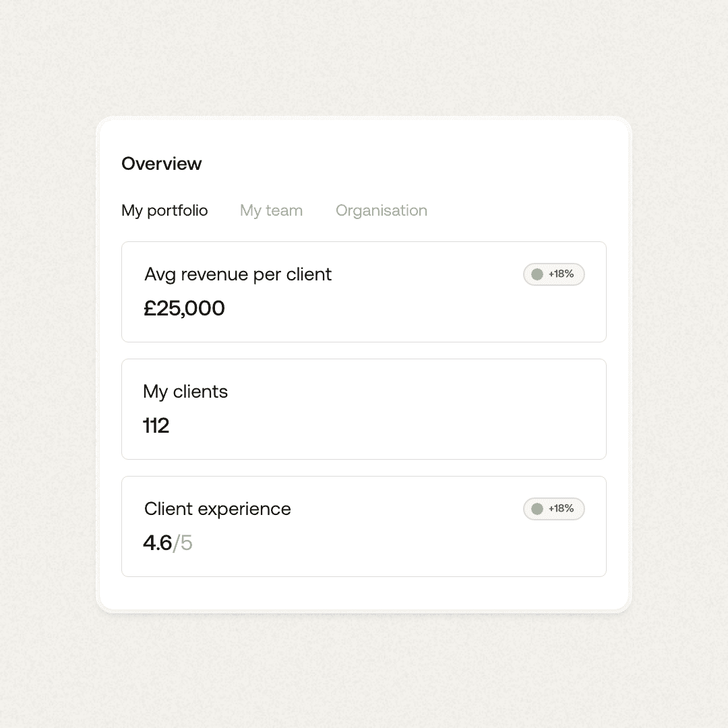The image size is (728, 728).
Task: Click the My clients label
Action: 185,392
